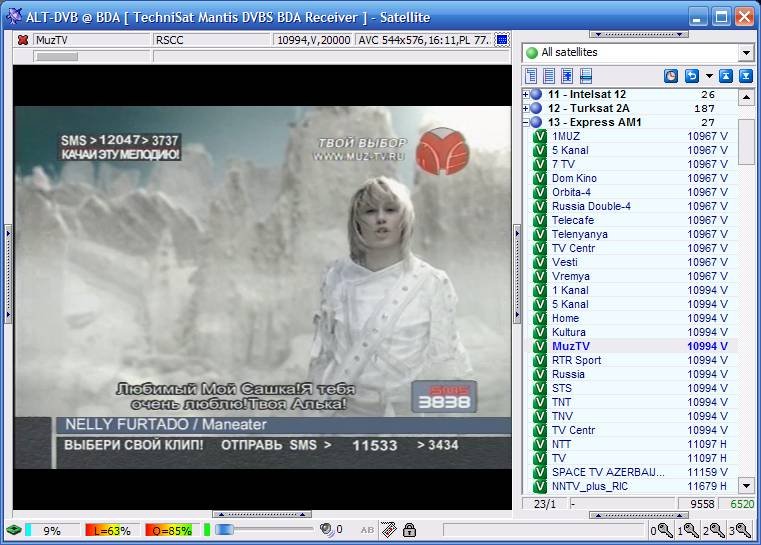This screenshot has width=761, height=545.
Task: Collapse the 13 - Express AM1 satellite node
Action: pyautogui.click(x=526, y=123)
